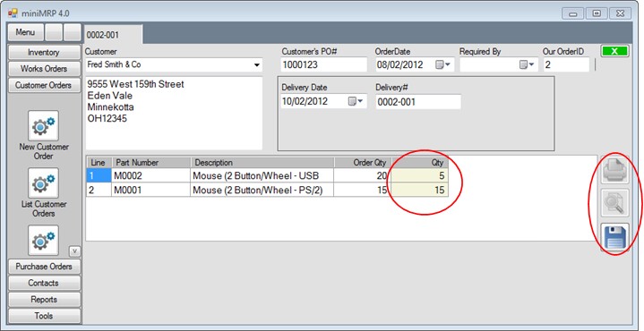Click Mouse (2 Button/Wheel - USB description cell

pyautogui.click(x=262, y=176)
